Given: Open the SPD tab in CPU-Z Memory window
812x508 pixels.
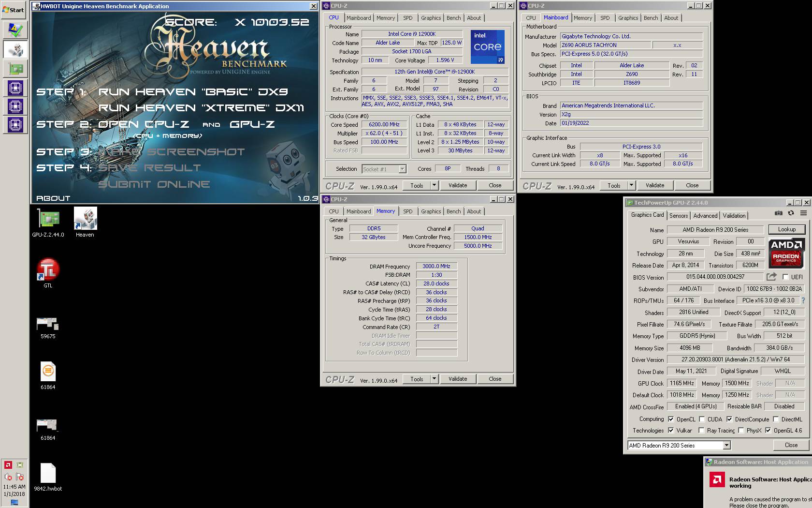Looking at the screenshot, I should pos(408,211).
